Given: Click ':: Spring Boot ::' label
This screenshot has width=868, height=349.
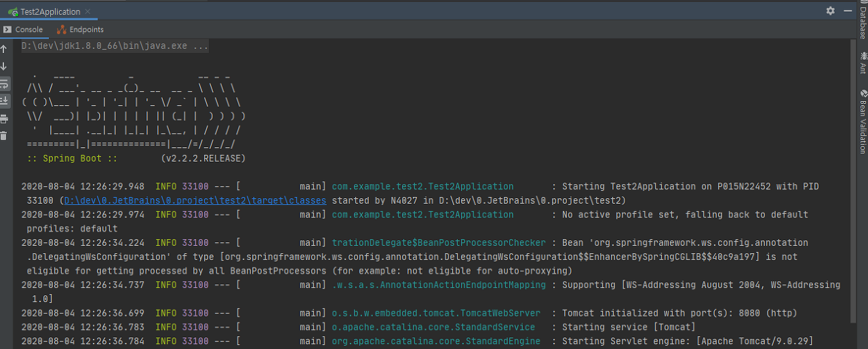Looking at the screenshot, I should pyautogui.click(x=73, y=158).
